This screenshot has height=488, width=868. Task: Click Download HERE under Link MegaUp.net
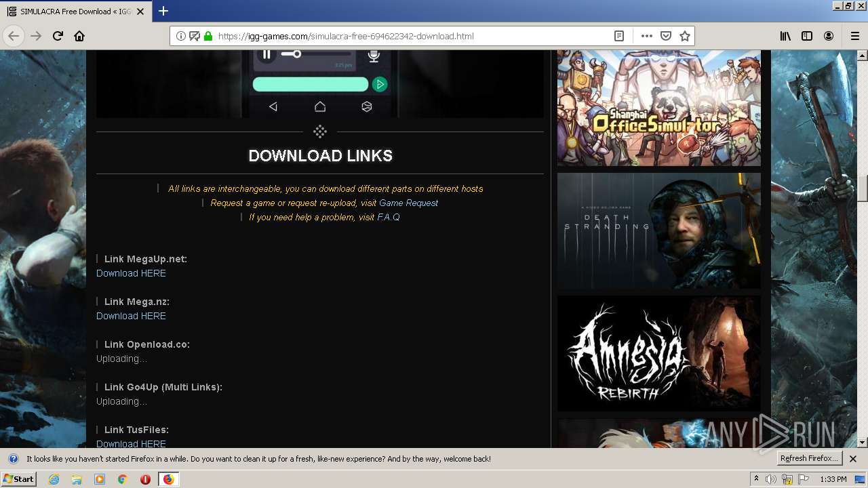(131, 273)
